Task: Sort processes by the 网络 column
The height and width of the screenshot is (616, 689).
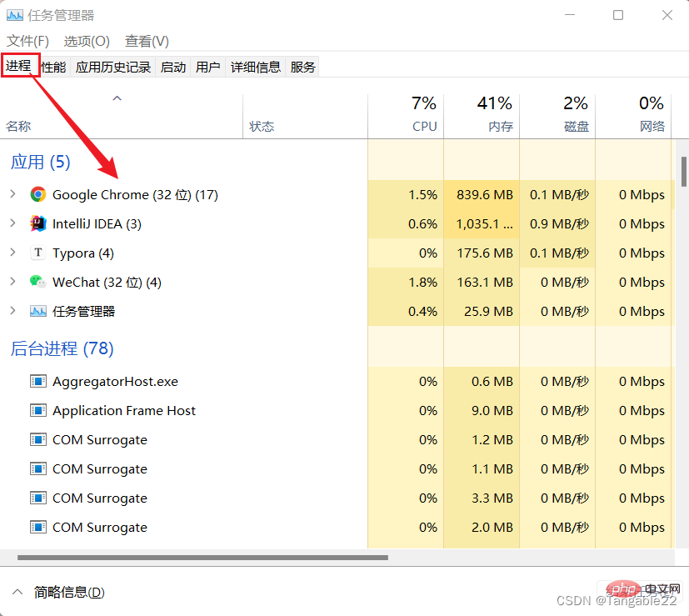Action: click(x=633, y=116)
